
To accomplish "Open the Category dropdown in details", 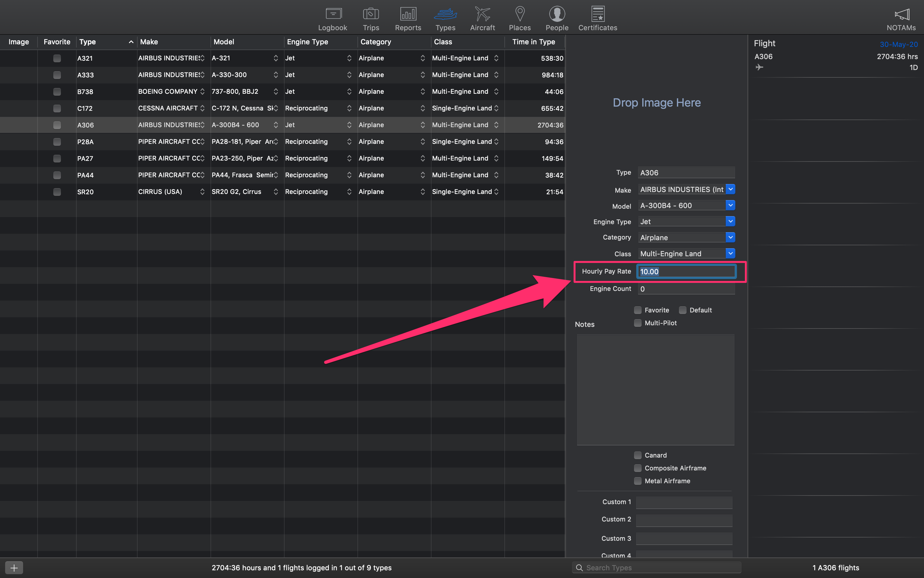I will coord(730,237).
